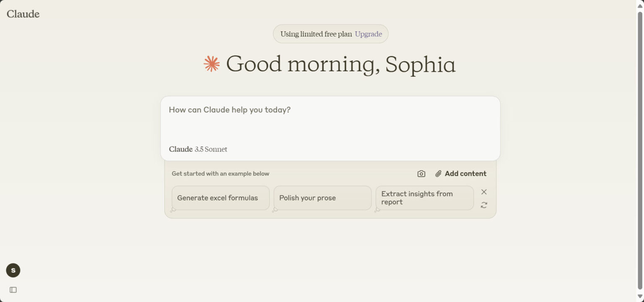Open chat options from the model name area
Viewport: 644px width, 302px height.
coord(198,149)
